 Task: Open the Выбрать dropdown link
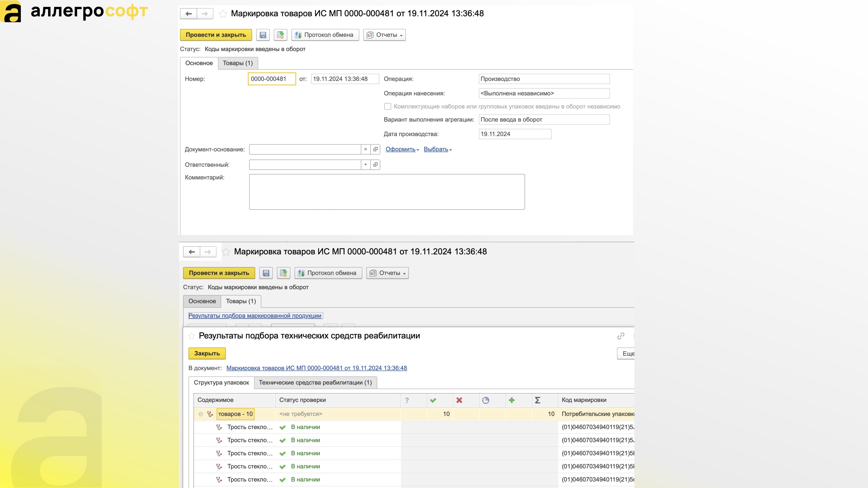pos(438,149)
